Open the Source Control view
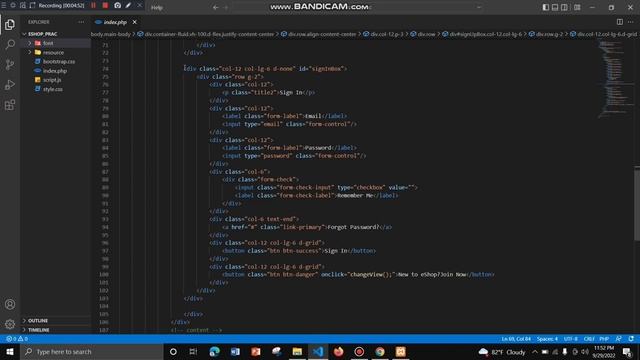The image size is (640, 360). (x=10, y=64)
